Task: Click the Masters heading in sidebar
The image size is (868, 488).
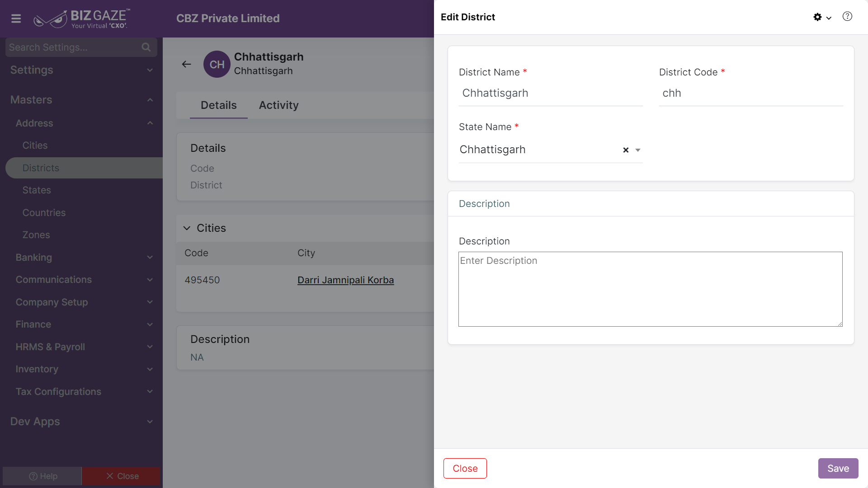Action: (31, 100)
